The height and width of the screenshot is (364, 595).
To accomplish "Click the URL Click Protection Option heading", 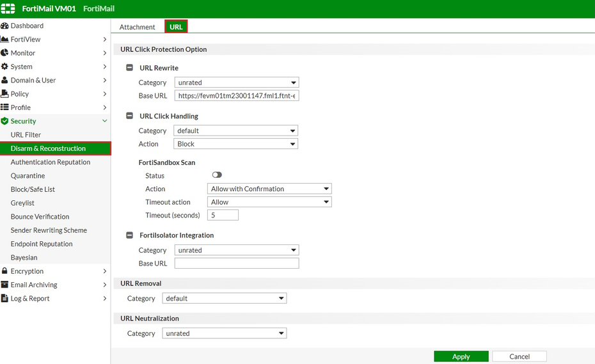I will coord(164,49).
